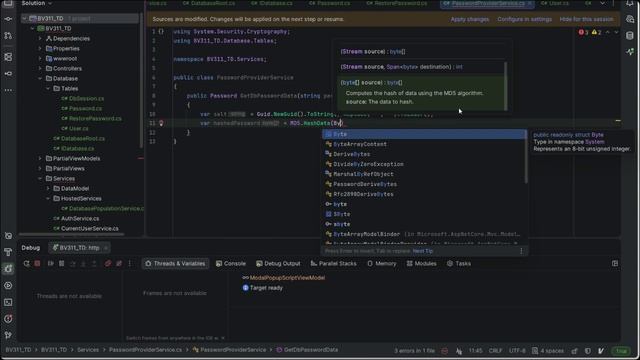The width and height of the screenshot is (640, 360).
Task: Switch to Debug Output tab
Action: click(x=278, y=264)
